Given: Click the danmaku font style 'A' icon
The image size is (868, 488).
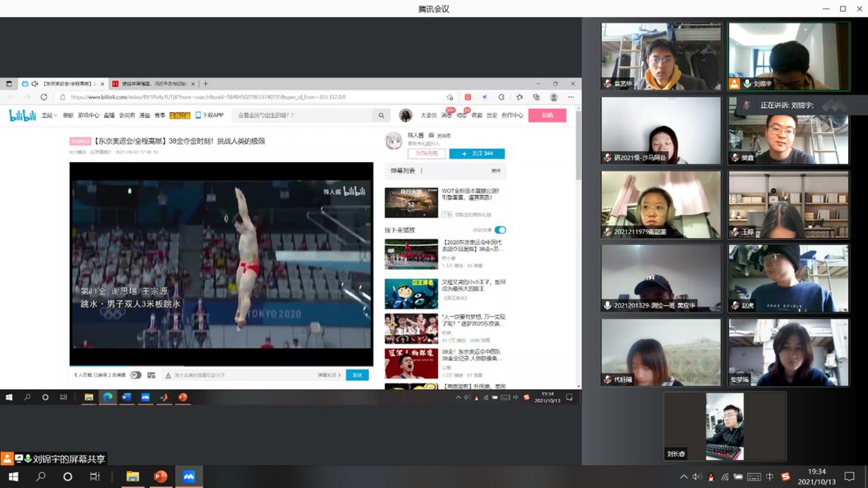Looking at the screenshot, I should click(168, 375).
